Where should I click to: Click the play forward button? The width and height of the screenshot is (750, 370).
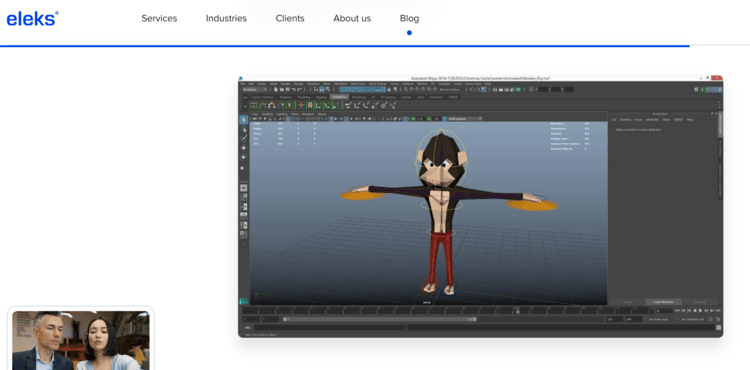(701, 311)
